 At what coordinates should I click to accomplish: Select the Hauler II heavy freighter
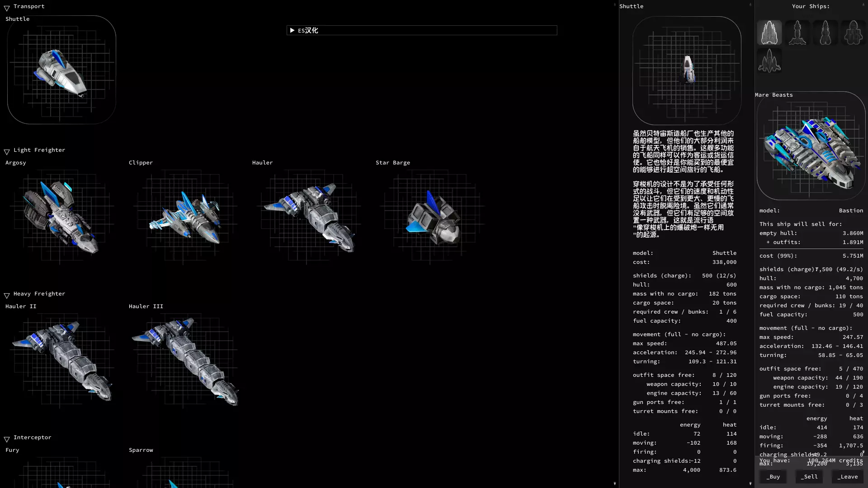click(61, 360)
